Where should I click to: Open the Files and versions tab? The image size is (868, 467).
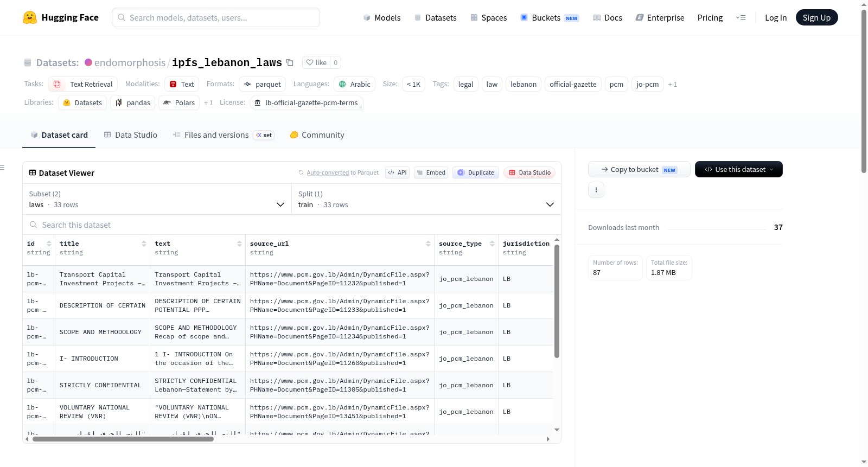pos(224,135)
